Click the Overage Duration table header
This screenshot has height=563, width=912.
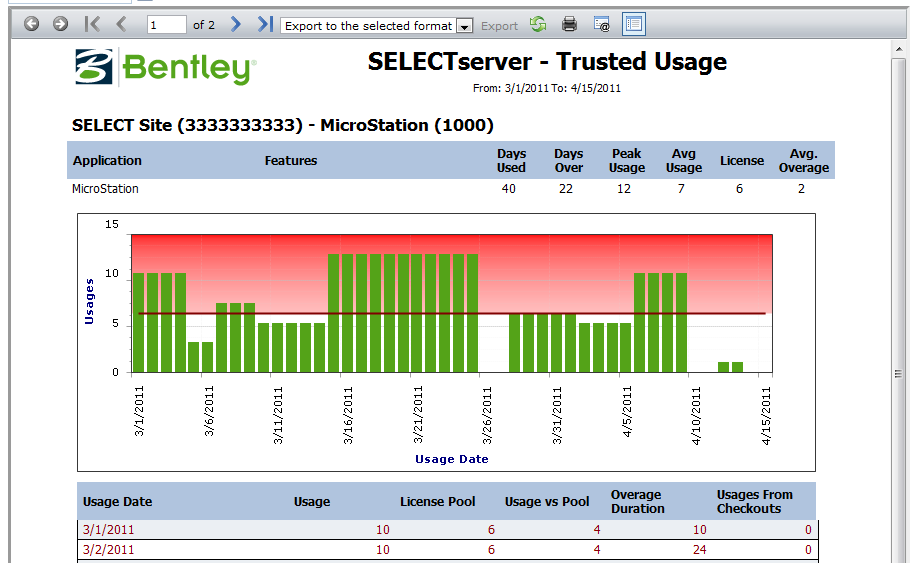[x=637, y=501]
